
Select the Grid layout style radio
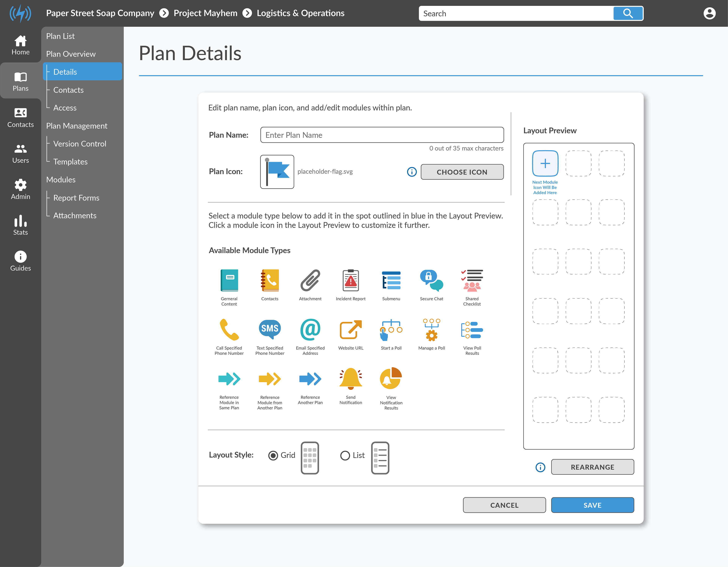273,455
